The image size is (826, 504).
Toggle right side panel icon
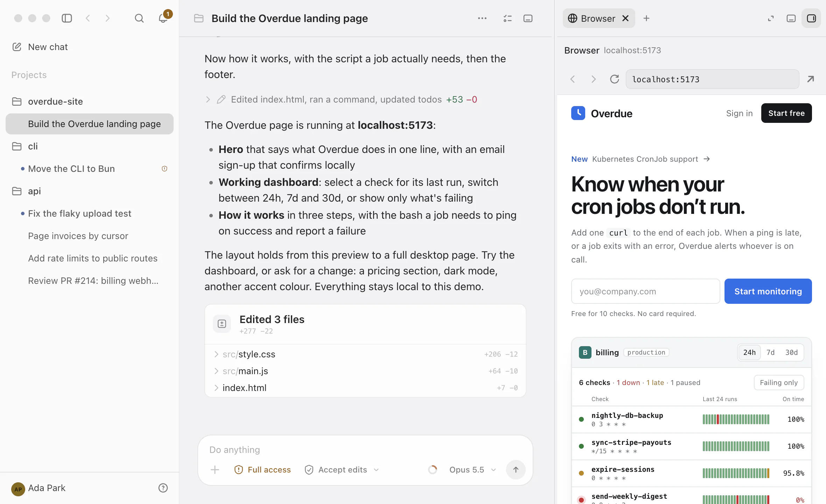pyautogui.click(x=811, y=18)
